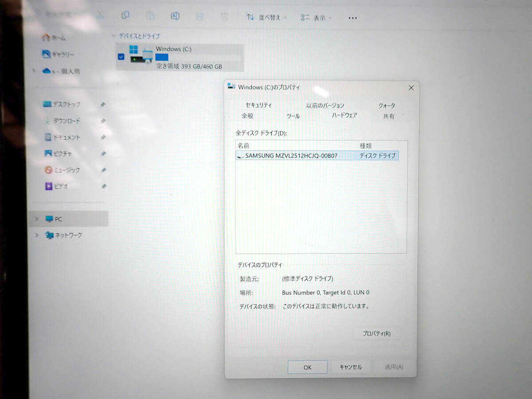Switch to ツール tab
The image size is (532, 399).
coord(293,116)
